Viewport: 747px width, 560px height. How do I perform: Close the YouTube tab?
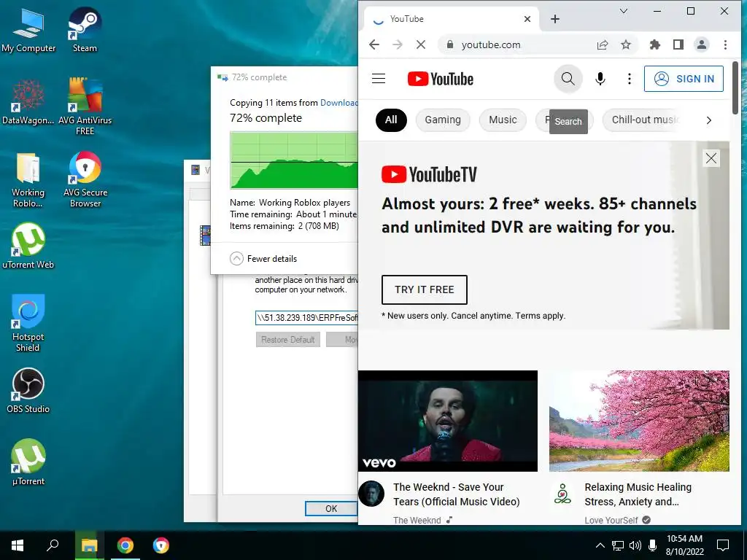click(527, 19)
